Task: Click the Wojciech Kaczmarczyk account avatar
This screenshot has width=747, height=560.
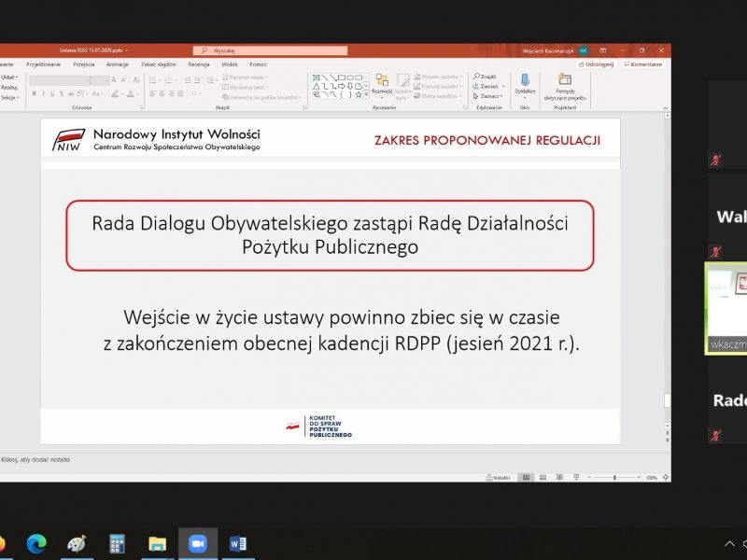Action: pyautogui.click(x=583, y=50)
